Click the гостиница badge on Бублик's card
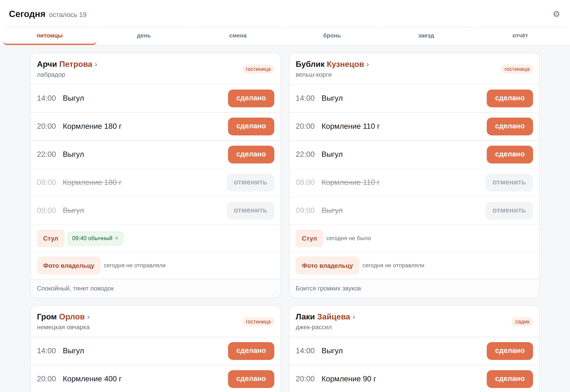 coord(517,69)
